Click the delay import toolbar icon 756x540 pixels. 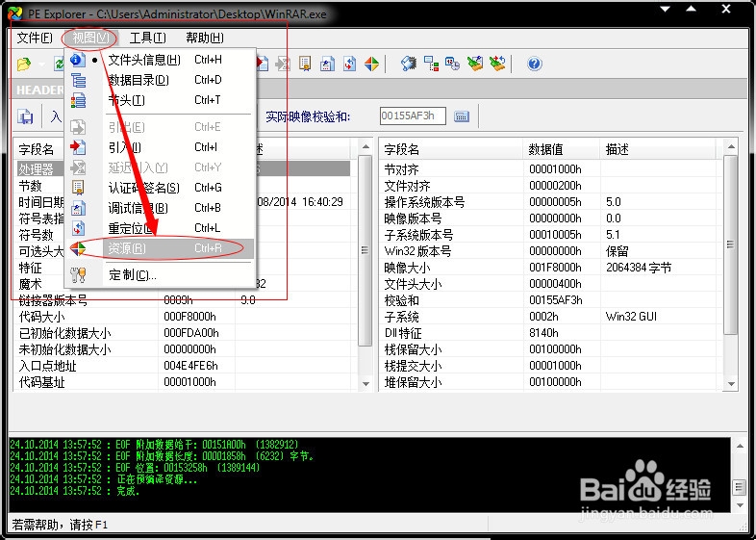[x=283, y=64]
